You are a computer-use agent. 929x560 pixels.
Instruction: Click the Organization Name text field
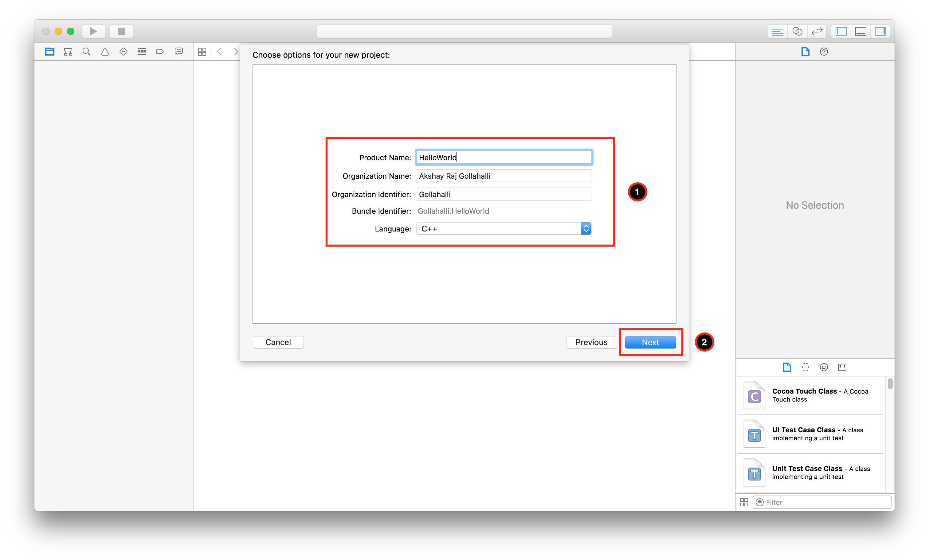503,176
